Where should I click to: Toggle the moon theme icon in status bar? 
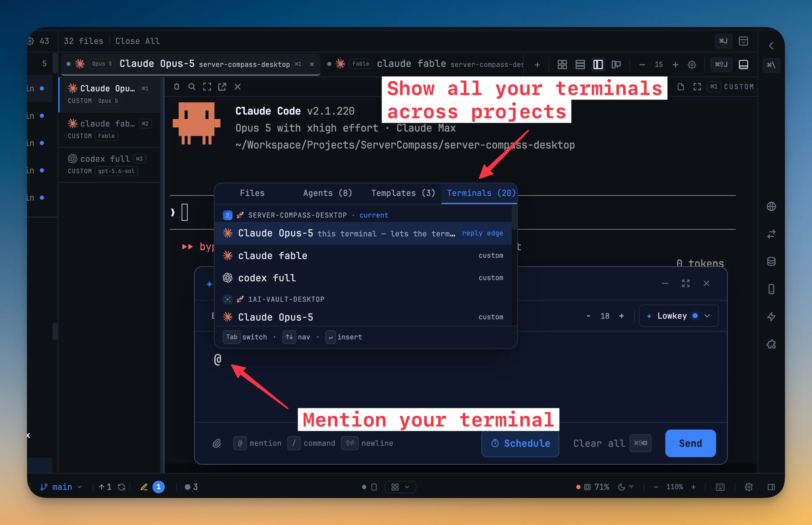click(x=622, y=487)
